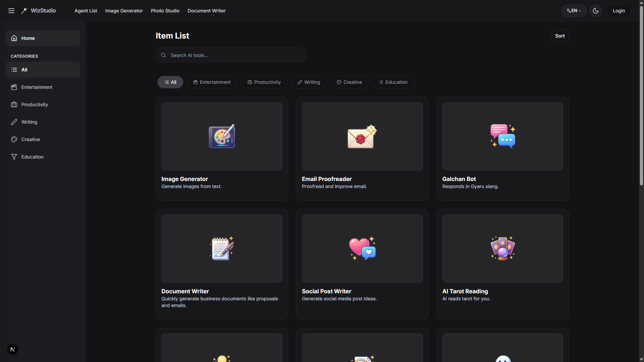This screenshot has height=362, width=644.
Task: Filter by Productivity chip
Action: (264, 82)
